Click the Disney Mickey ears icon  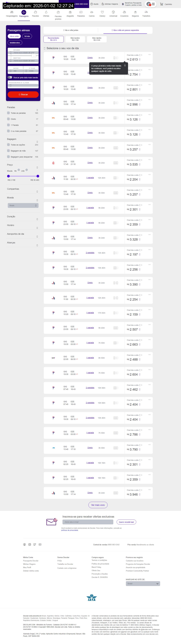(x=102, y=12)
